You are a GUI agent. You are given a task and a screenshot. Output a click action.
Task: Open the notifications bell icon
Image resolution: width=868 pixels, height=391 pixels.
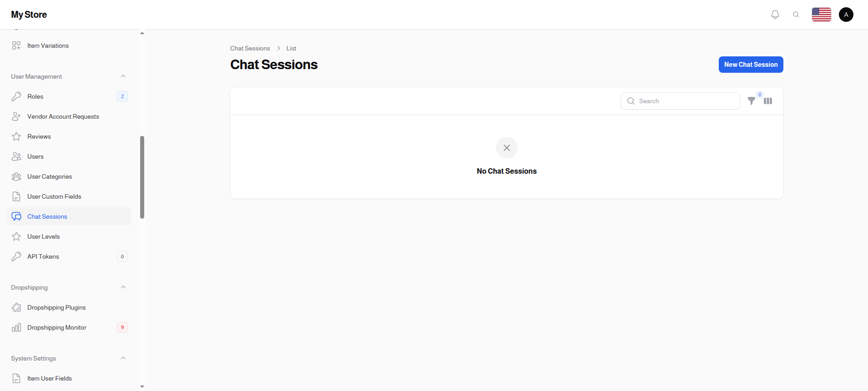tap(775, 14)
